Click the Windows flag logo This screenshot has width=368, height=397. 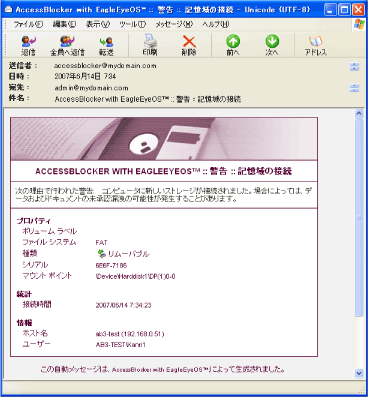[359, 24]
